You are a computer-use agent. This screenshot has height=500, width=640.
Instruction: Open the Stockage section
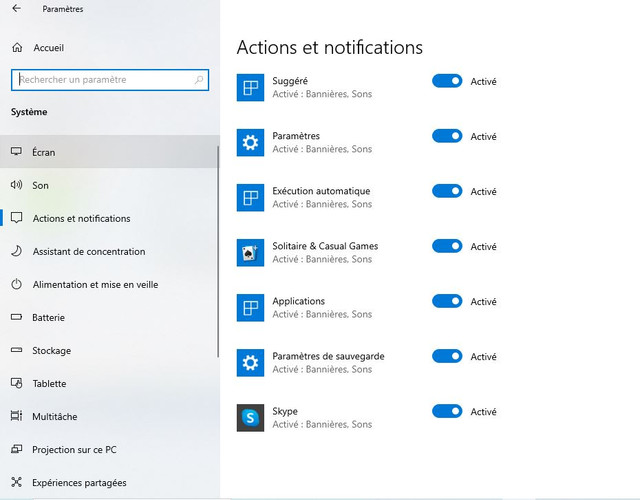tap(109, 350)
